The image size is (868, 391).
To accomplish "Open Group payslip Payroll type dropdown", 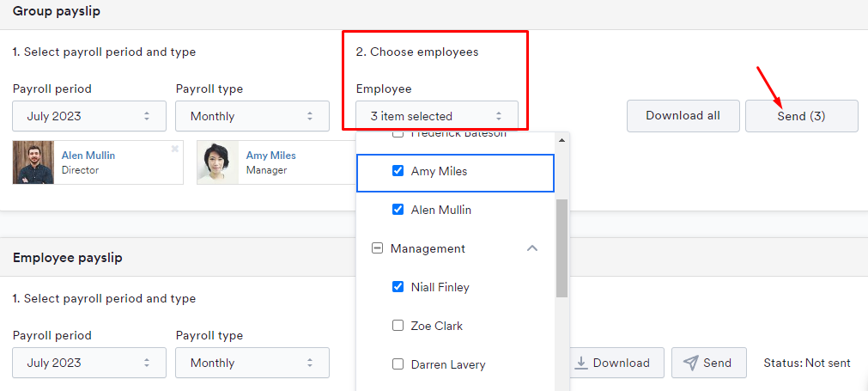I will pyautogui.click(x=252, y=116).
